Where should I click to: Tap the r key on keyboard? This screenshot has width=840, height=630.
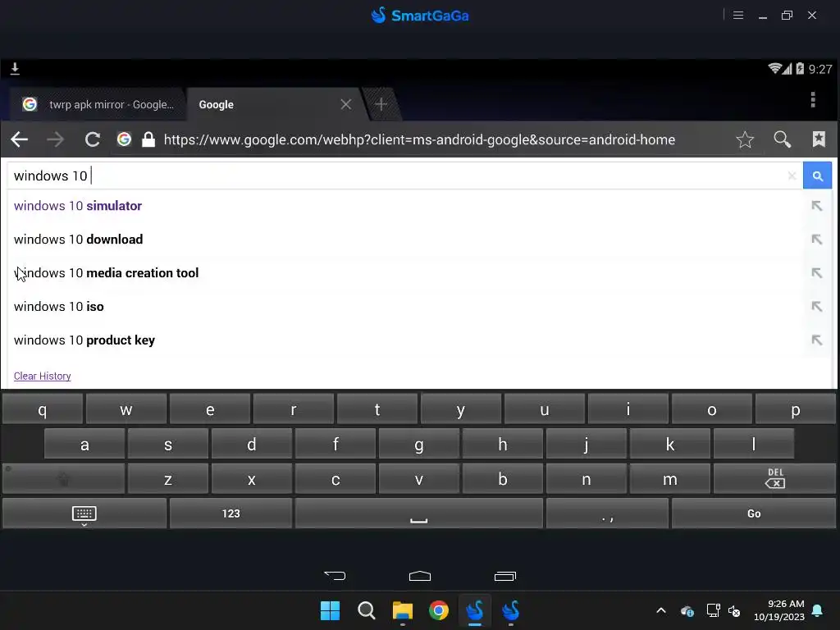tap(294, 410)
